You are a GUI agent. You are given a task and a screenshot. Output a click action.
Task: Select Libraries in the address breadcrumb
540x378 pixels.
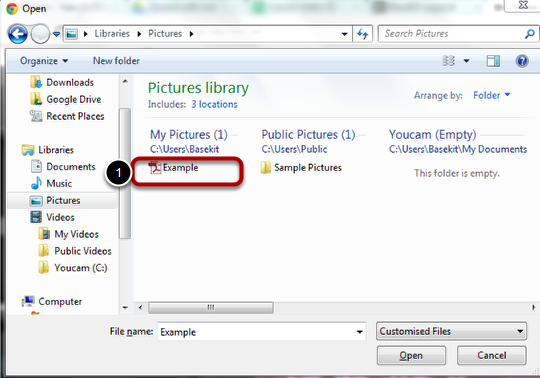point(112,34)
